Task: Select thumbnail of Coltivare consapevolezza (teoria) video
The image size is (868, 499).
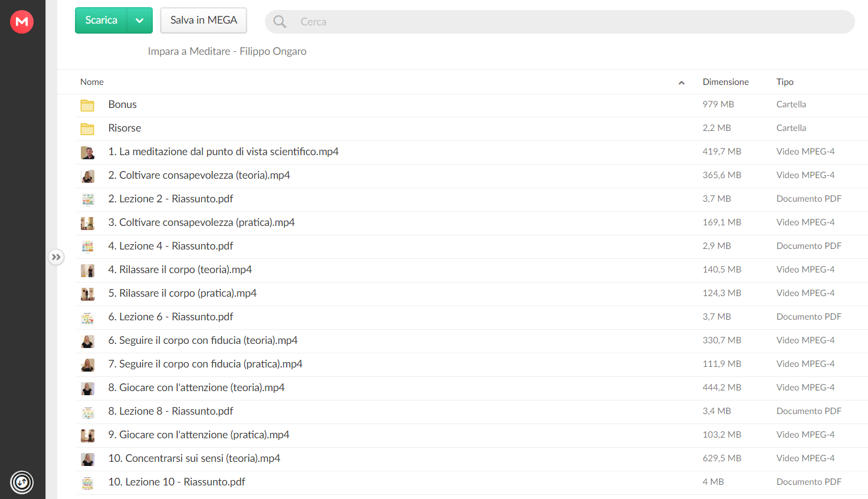Action: [x=87, y=176]
